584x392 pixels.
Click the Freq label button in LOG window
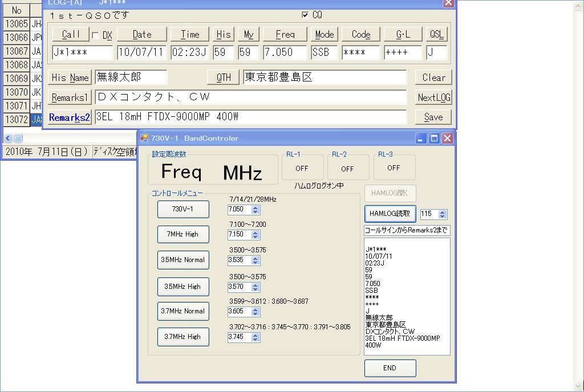(x=285, y=34)
